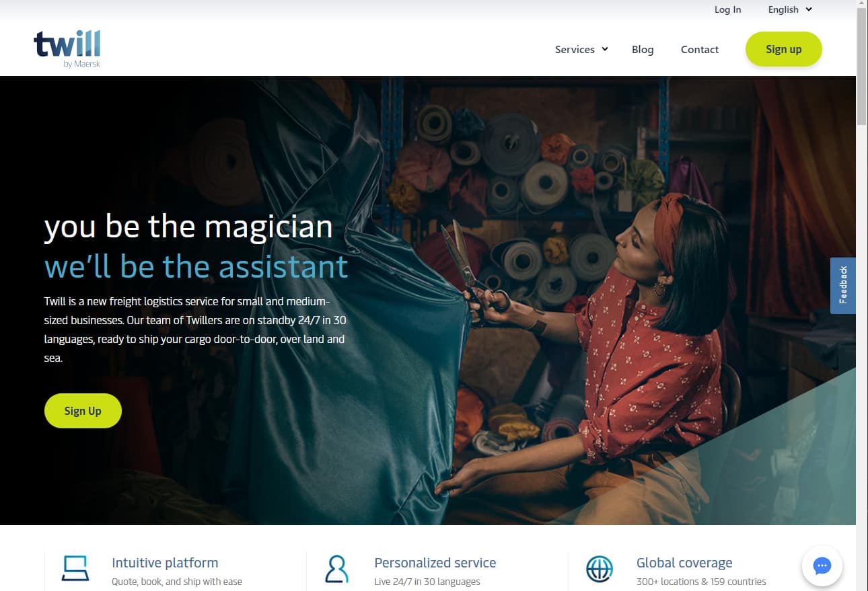This screenshot has width=868, height=591.
Task: Click the Personalized service heading
Action: [x=435, y=563]
